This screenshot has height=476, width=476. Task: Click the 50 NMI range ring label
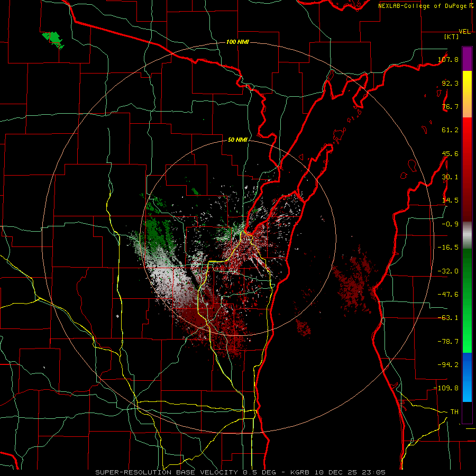coord(237,140)
